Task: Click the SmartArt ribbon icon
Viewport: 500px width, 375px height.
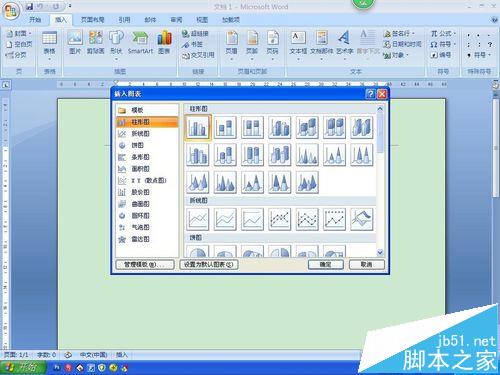Action: tap(140, 42)
